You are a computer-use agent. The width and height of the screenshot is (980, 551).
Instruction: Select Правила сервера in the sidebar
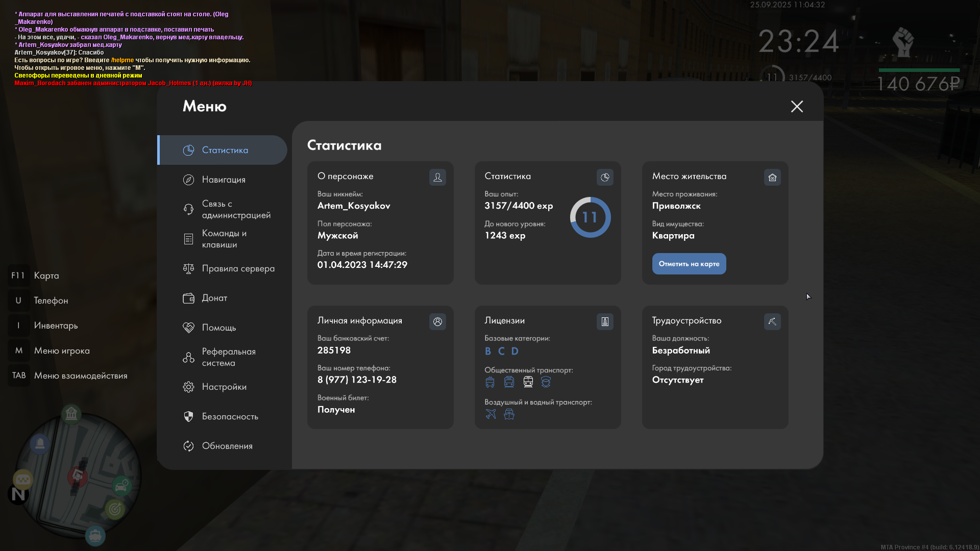click(x=238, y=268)
